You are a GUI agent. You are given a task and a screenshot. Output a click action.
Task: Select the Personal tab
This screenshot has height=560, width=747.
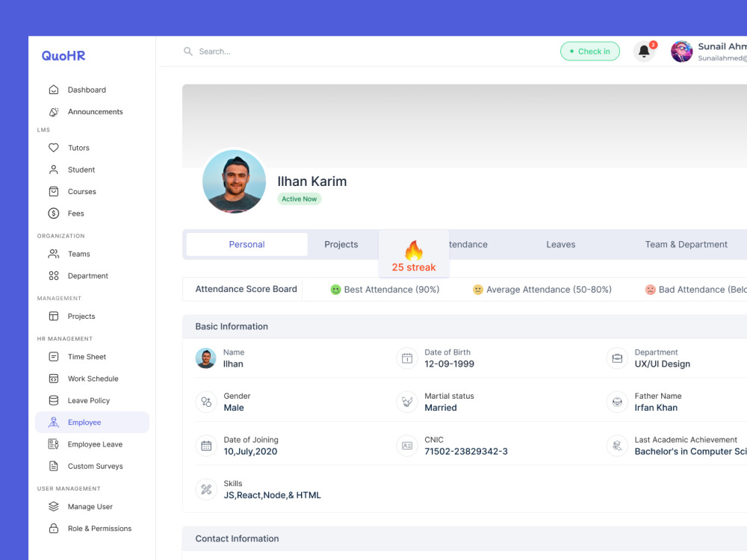point(247,244)
